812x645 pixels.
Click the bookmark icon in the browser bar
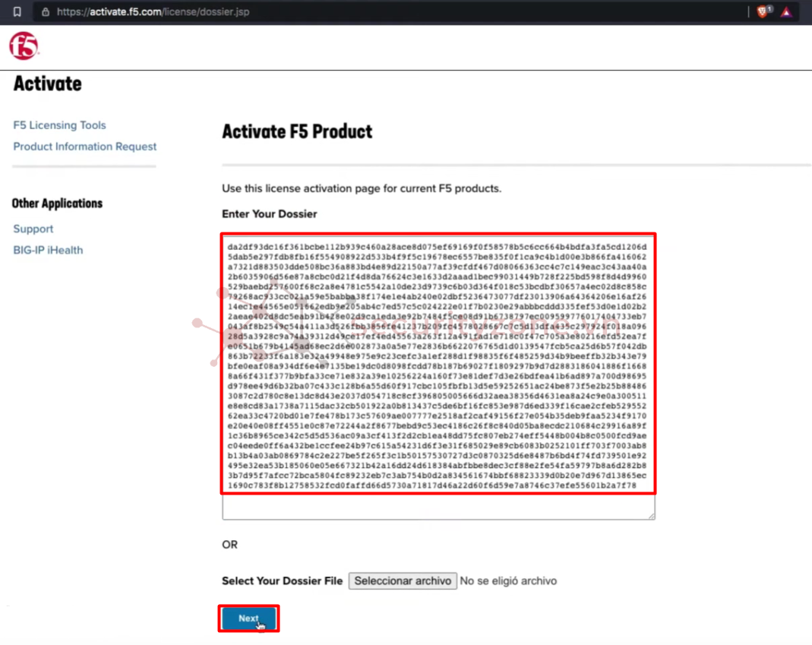coord(17,12)
